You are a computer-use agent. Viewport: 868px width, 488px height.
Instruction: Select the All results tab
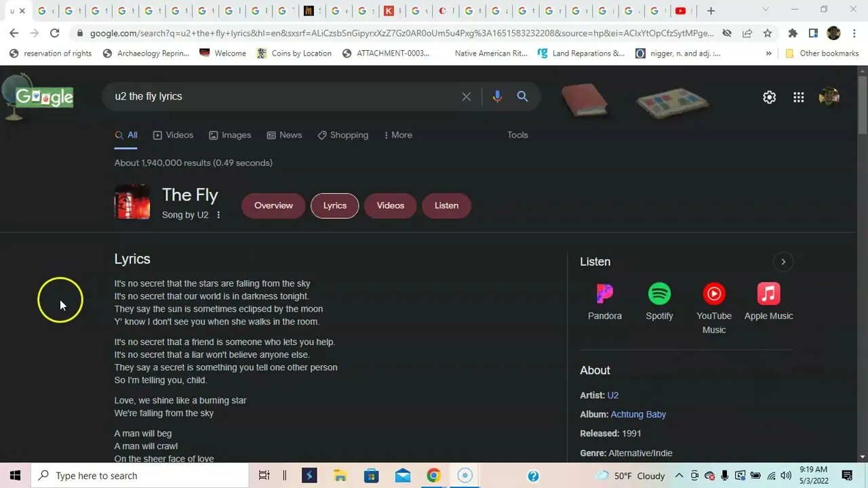pyautogui.click(x=126, y=135)
